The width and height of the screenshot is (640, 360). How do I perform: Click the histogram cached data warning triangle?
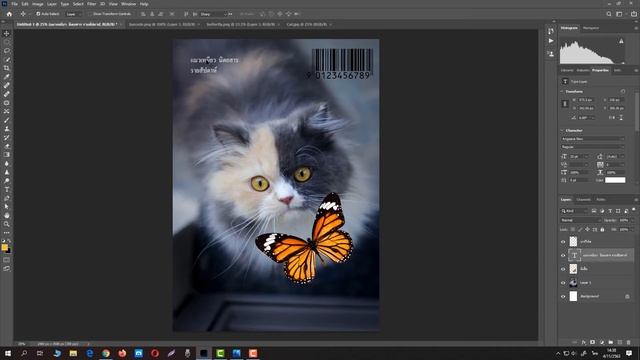(x=621, y=41)
